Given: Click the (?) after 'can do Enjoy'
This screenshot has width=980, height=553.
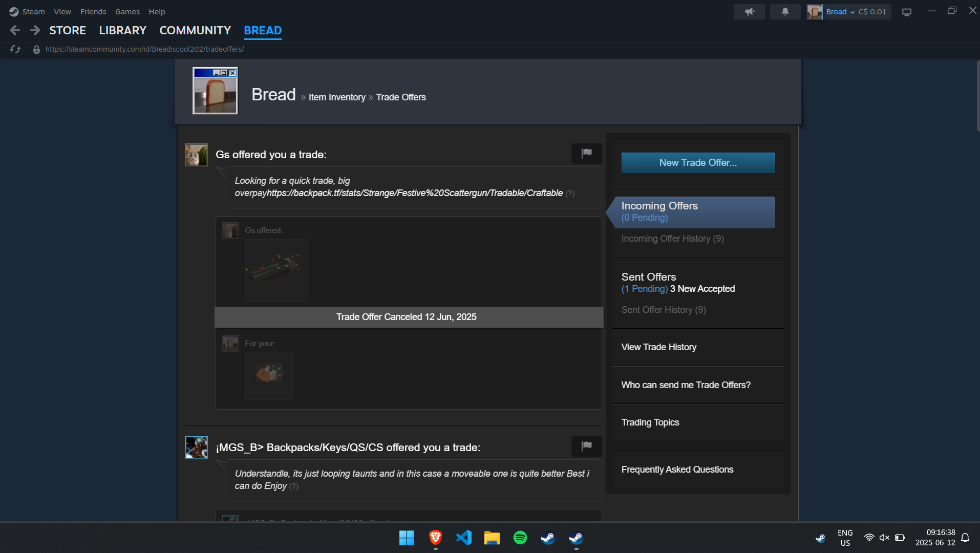Looking at the screenshot, I should (x=293, y=486).
